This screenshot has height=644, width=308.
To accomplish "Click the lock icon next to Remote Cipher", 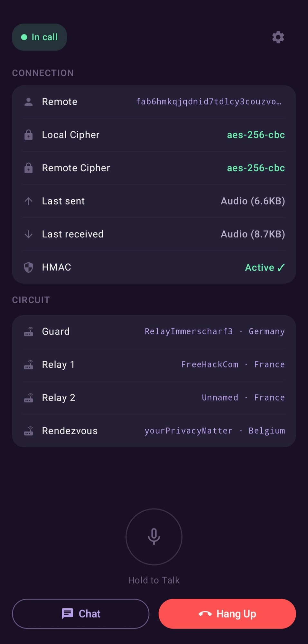I will click(29, 168).
